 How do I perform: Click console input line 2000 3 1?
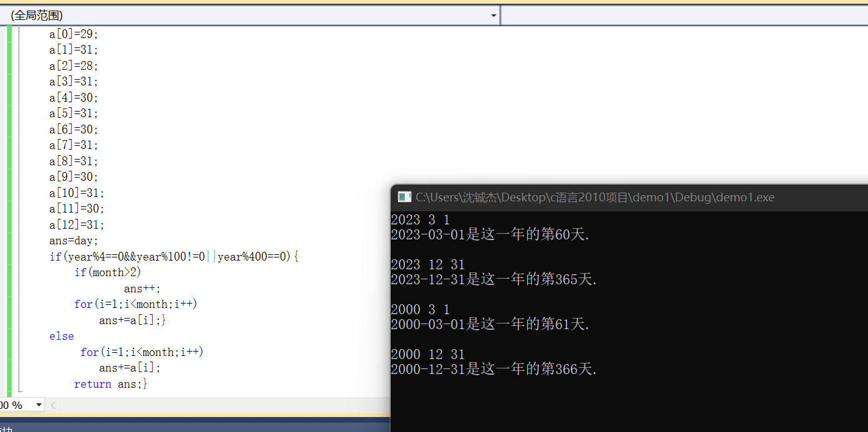[x=420, y=310]
